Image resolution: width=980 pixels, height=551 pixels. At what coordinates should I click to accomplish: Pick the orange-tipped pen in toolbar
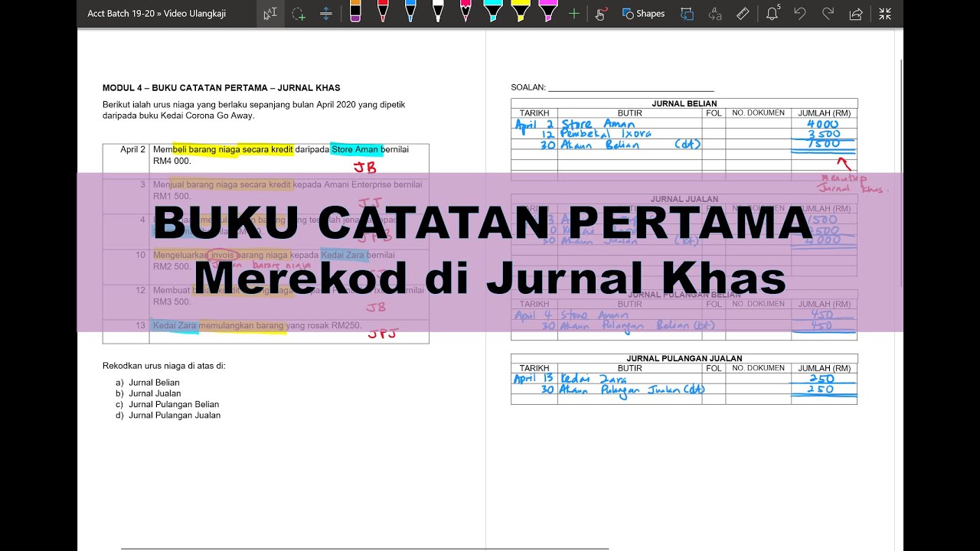pyautogui.click(x=355, y=11)
